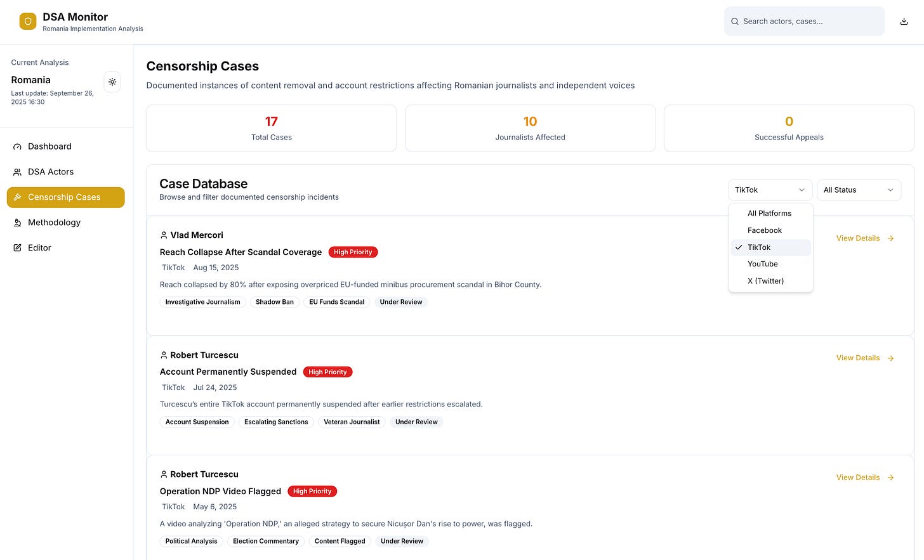Select Censorship Cases in sidebar
Viewport: 924px width, 560px height.
pos(66,197)
